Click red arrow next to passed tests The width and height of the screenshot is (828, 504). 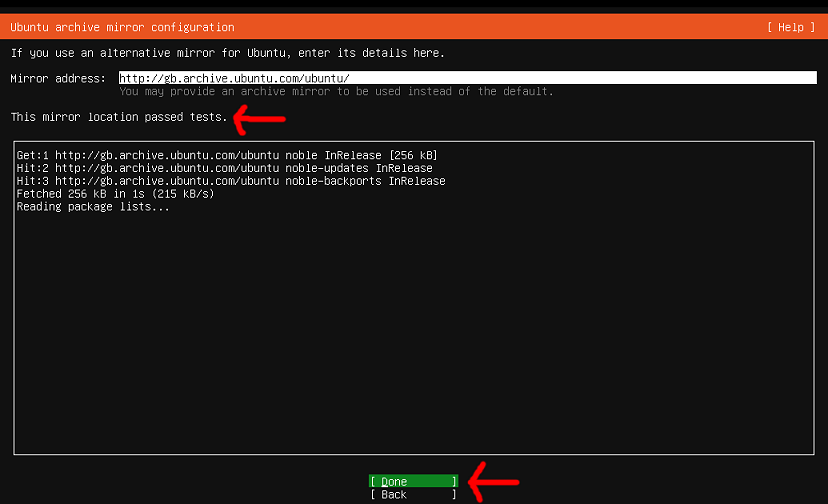259,119
